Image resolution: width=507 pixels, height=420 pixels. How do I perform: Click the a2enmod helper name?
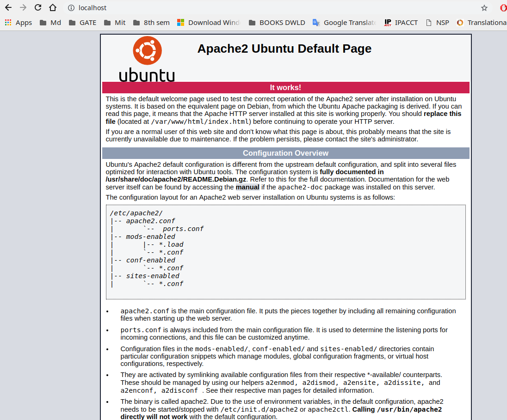tap(280, 383)
